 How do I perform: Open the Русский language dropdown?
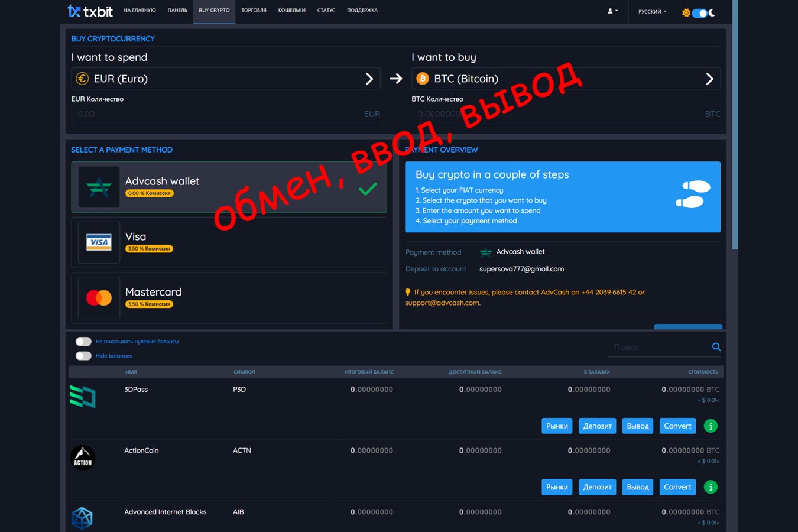(x=652, y=11)
